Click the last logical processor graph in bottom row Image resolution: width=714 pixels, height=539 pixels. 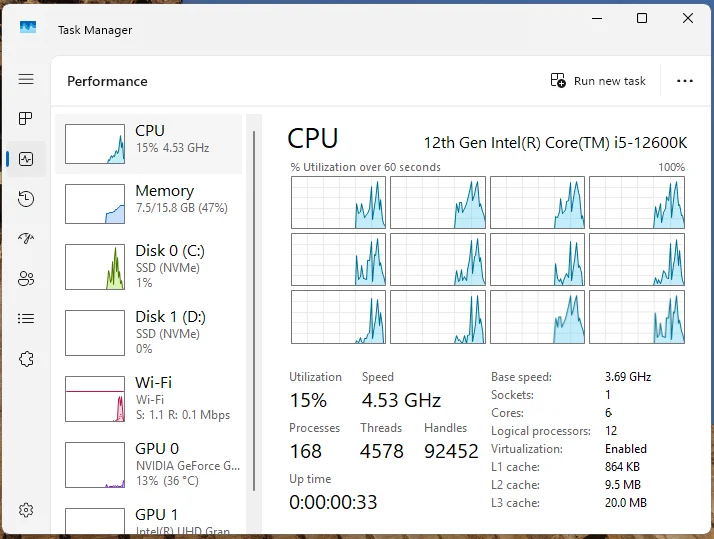[x=637, y=317]
